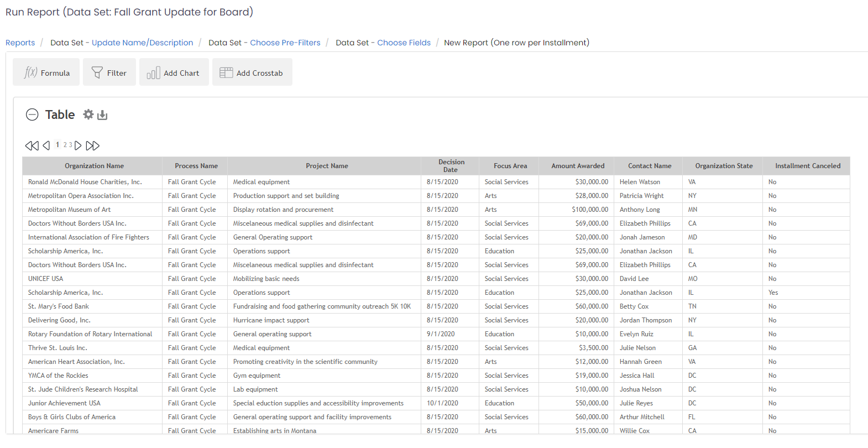Select 'Thrive St. Louis Inc.' cell
This screenshot has height=448, width=868.
[92, 348]
